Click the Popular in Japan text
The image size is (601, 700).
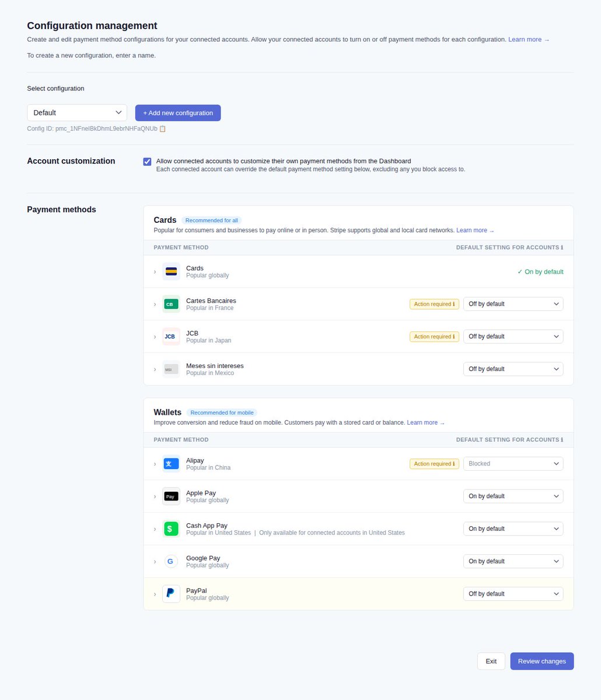[208, 341]
